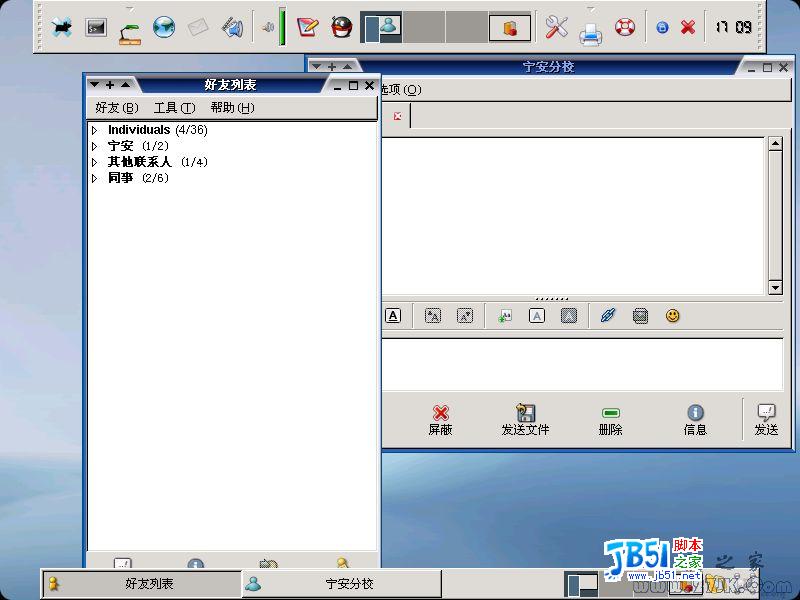Toggle the foreground color A button
Viewport: 800px width, 600px height.
click(537, 316)
